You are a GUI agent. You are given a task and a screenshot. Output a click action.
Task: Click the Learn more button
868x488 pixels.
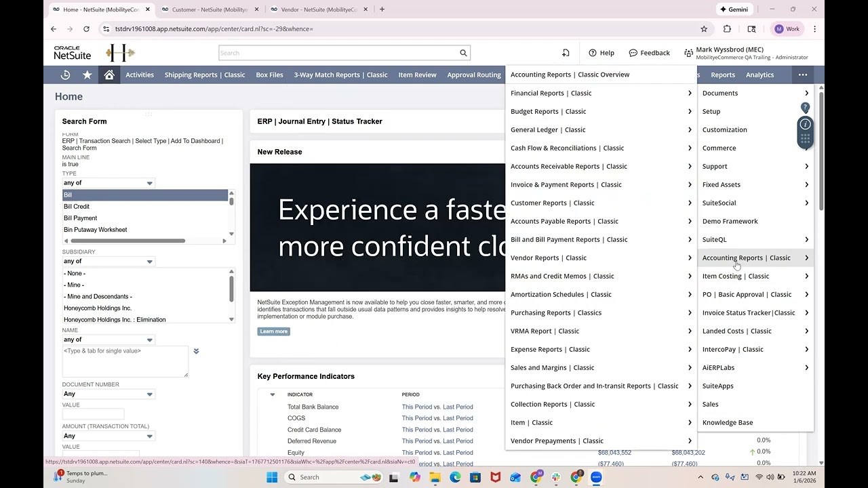273,331
